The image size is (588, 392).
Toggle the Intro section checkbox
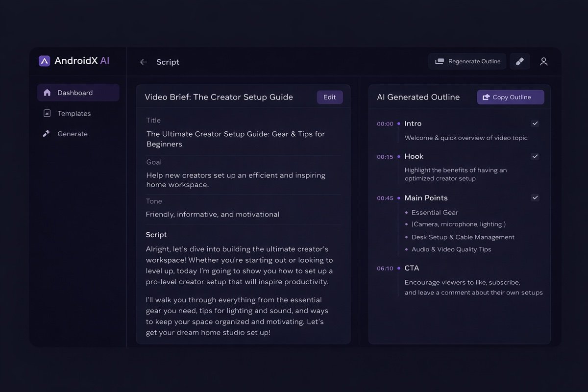pyautogui.click(x=535, y=123)
